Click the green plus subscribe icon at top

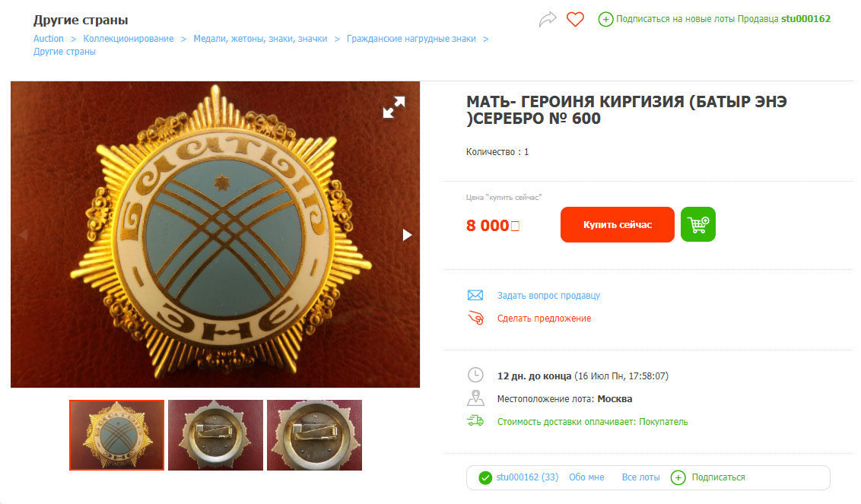[605, 19]
